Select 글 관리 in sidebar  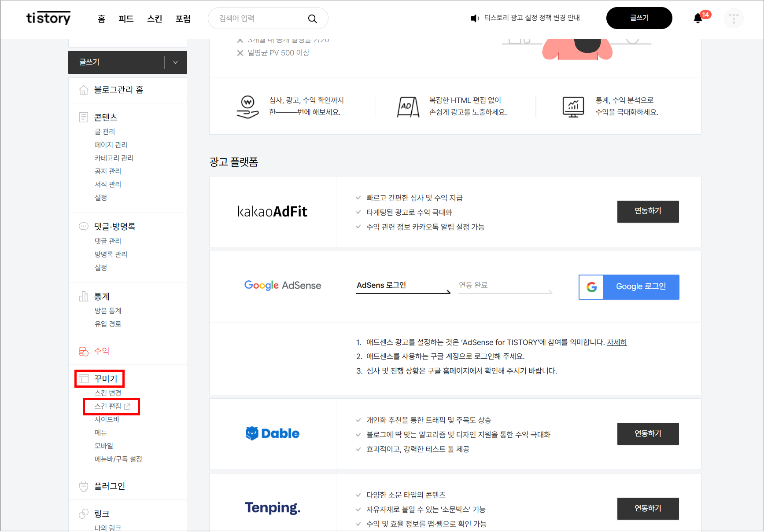coord(105,132)
